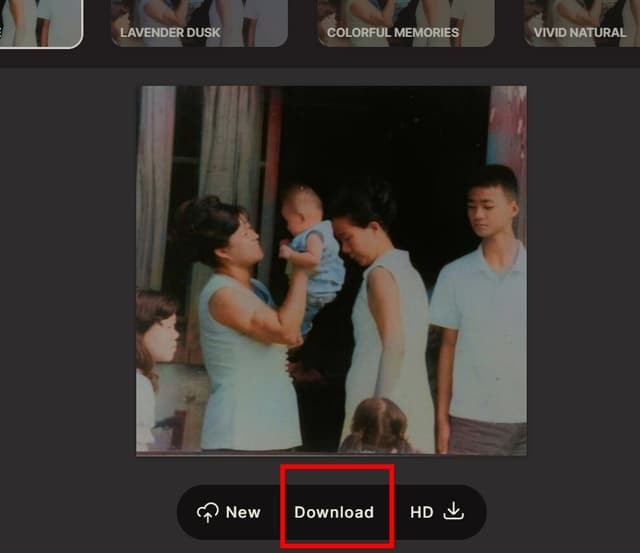
Task: Click the New button label
Action: [243, 512]
